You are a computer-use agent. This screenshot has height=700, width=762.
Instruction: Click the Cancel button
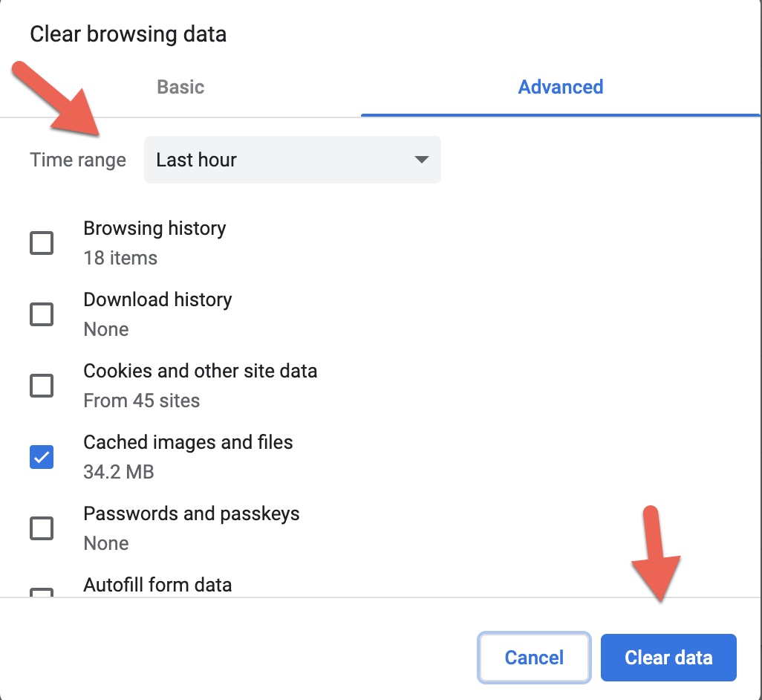[534, 657]
